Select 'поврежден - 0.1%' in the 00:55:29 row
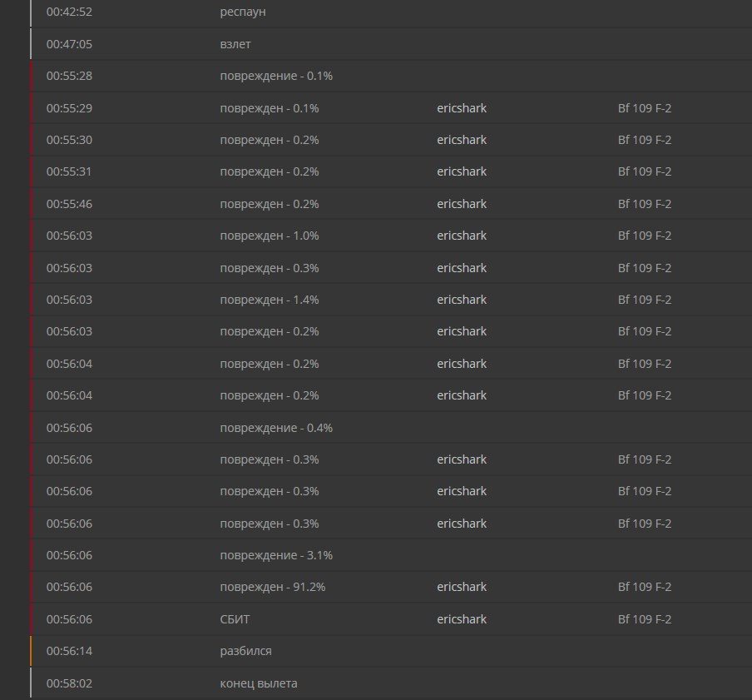Screen dimensions: 752x700 [270, 109]
